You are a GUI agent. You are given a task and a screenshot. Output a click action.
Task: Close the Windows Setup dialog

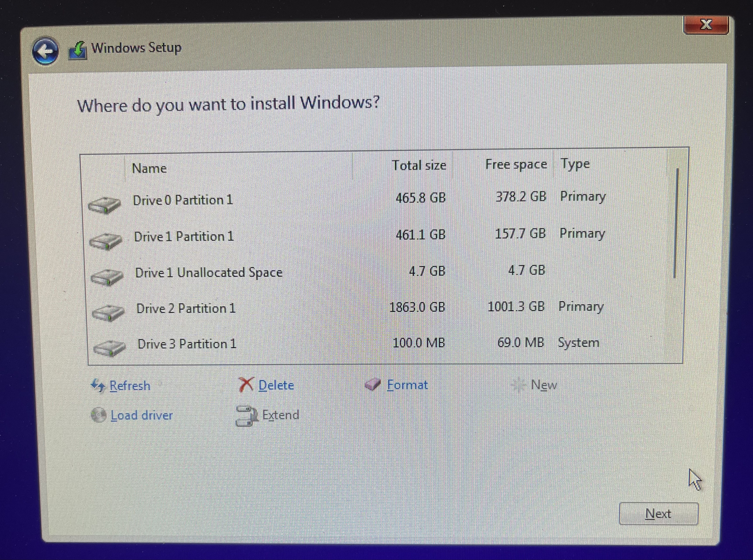tap(706, 25)
